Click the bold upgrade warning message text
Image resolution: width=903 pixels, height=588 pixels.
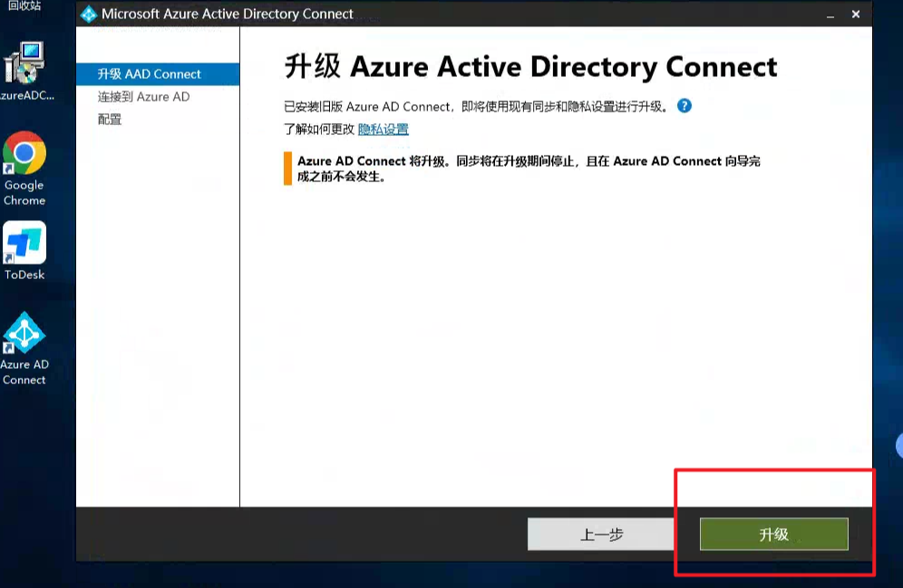(x=529, y=169)
